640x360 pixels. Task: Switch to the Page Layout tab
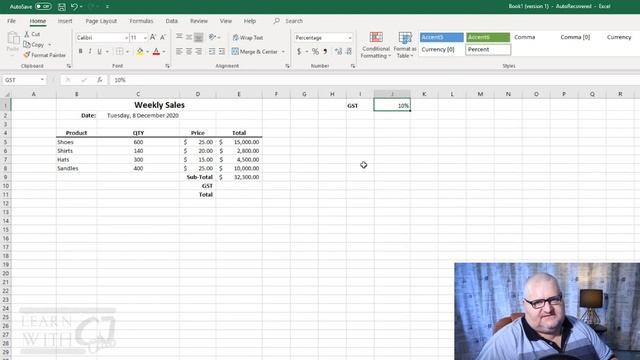click(x=101, y=21)
